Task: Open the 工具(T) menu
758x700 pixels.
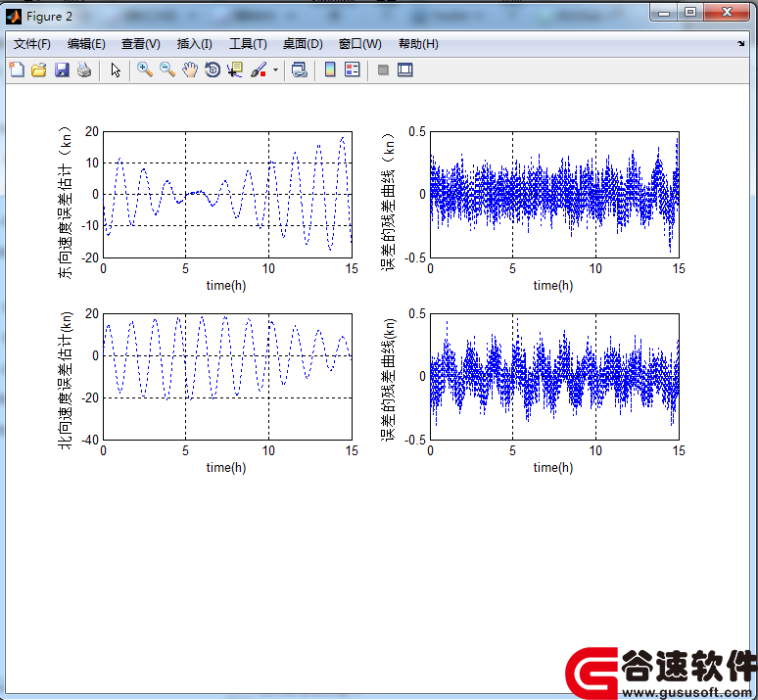Action: coord(248,44)
